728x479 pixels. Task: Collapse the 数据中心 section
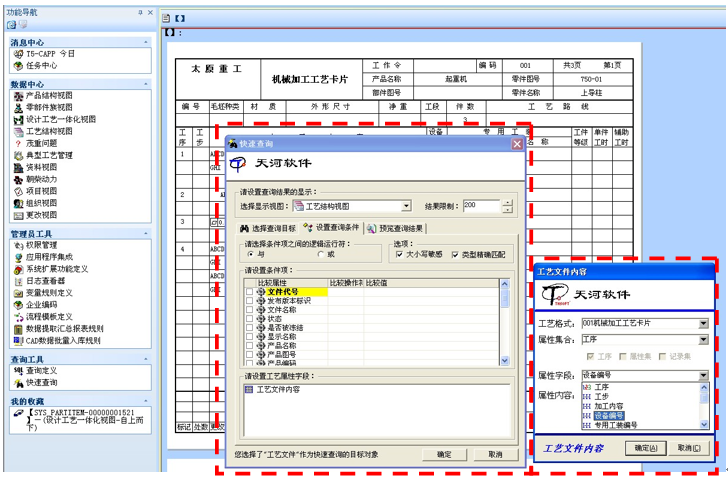(x=146, y=84)
